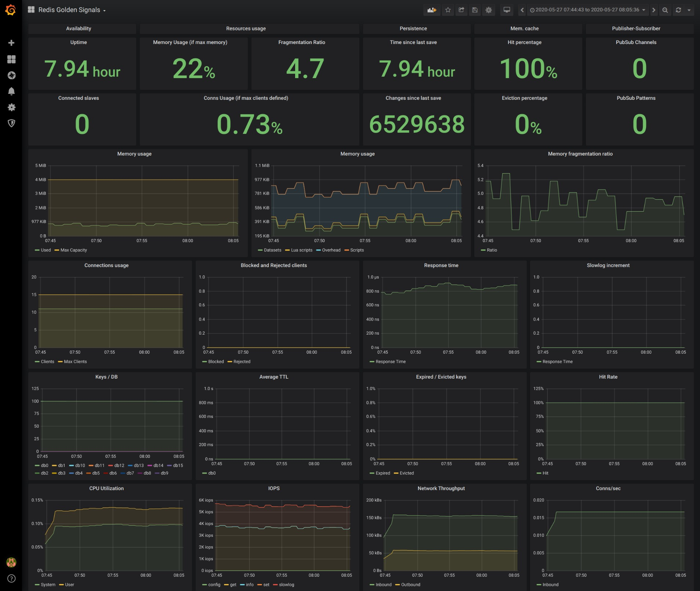Open the Dashboards icon in sidebar
Viewport: 700px width, 591px height.
point(11,59)
